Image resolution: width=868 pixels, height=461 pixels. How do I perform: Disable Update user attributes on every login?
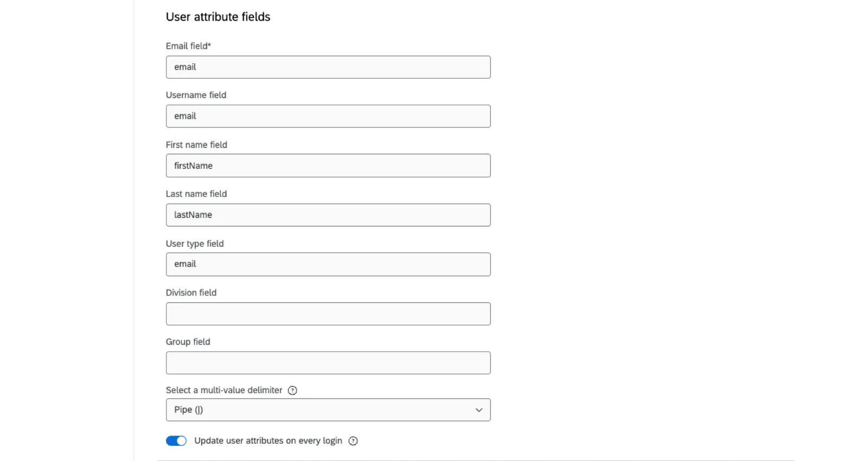[176, 441]
